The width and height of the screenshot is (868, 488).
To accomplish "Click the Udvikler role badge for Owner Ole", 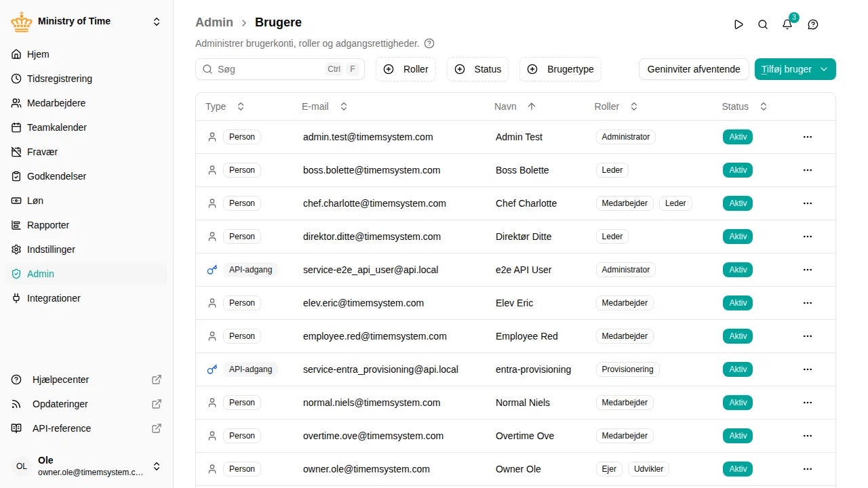I will pyautogui.click(x=649, y=469).
